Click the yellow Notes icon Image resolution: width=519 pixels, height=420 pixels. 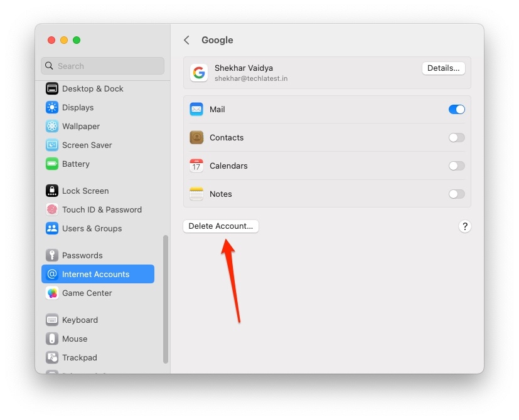196,194
